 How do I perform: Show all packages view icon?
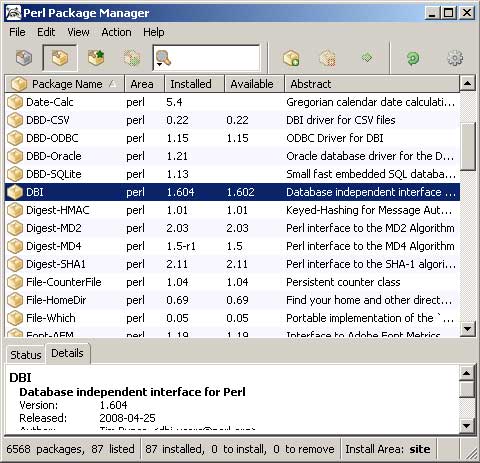coord(24,58)
